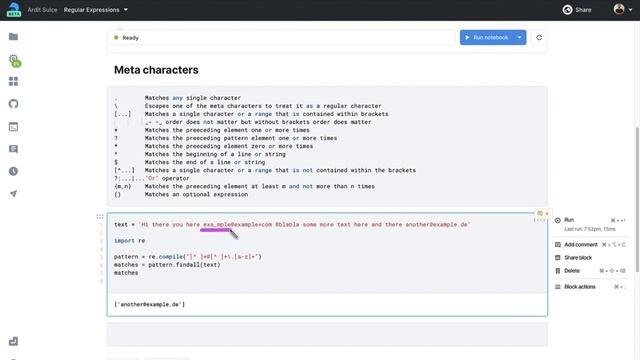The height and width of the screenshot is (360, 640).
Task: Click the Block actions list icon
Action: coord(558,287)
